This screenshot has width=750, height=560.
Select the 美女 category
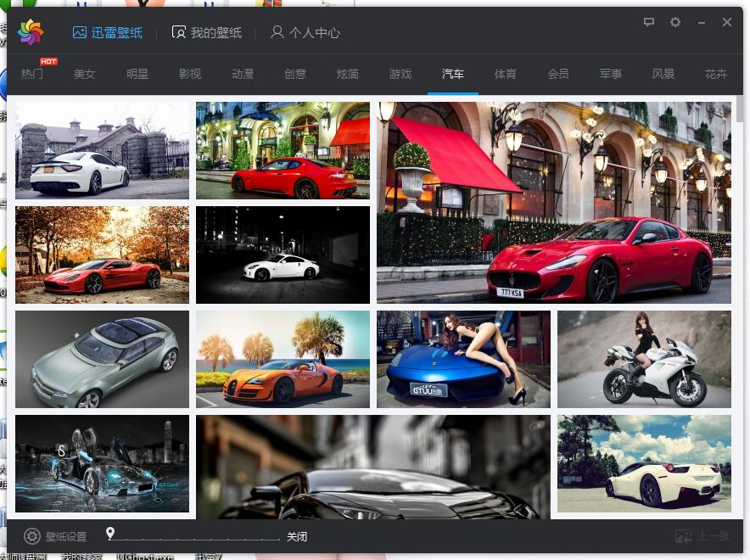pos(85,74)
